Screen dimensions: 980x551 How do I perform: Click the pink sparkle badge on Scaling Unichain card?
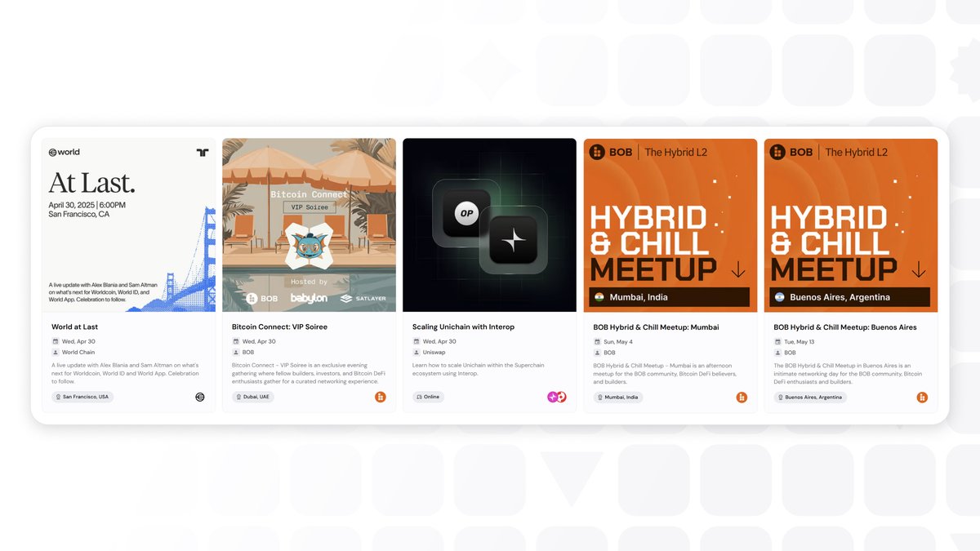[553, 397]
